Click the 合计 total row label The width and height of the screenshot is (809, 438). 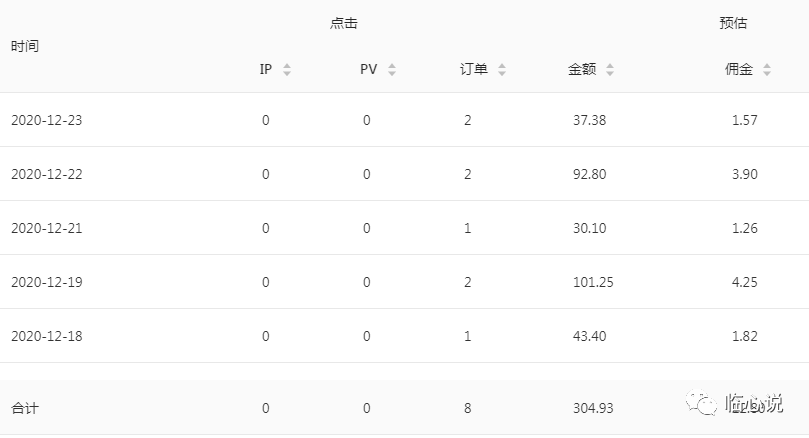coord(25,408)
